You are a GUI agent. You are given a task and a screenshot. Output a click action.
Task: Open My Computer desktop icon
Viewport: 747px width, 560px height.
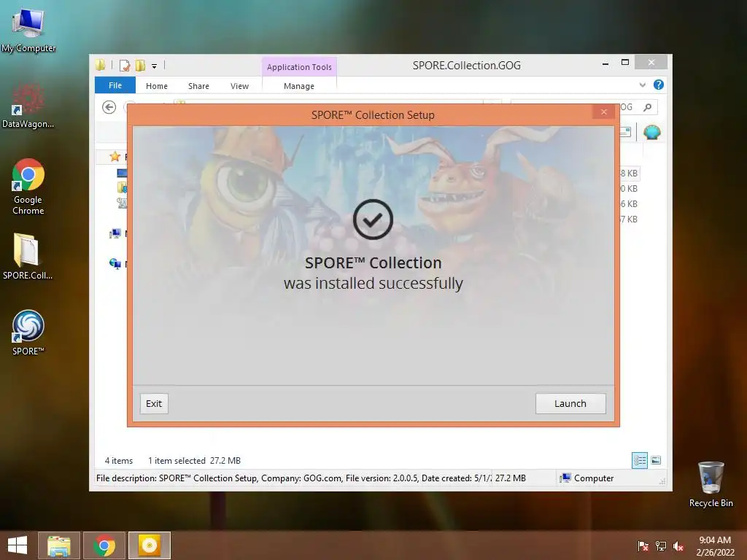(x=28, y=29)
